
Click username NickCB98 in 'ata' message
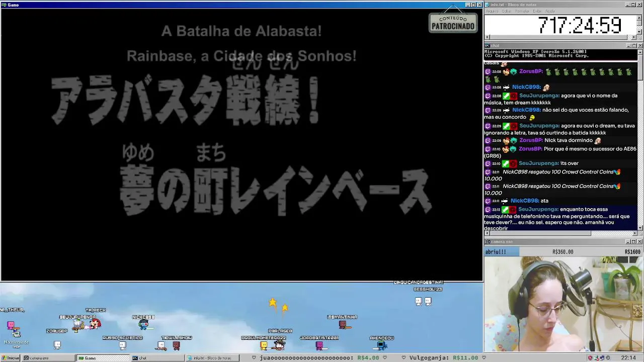tap(525, 201)
